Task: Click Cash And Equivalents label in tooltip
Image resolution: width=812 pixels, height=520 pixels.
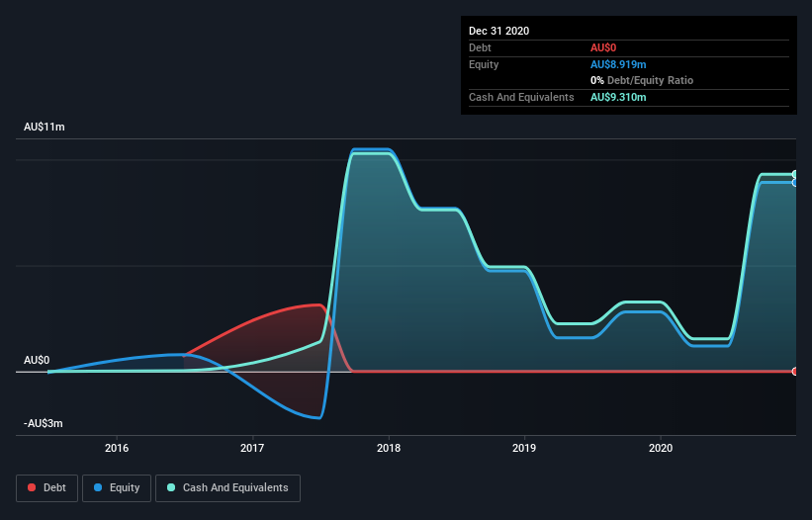Action: tap(521, 97)
